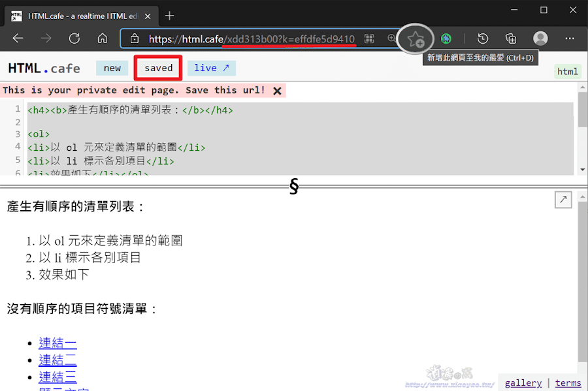Click preview heading 產生有順序的清單列表
This screenshot has width=588, height=391.
click(75, 206)
